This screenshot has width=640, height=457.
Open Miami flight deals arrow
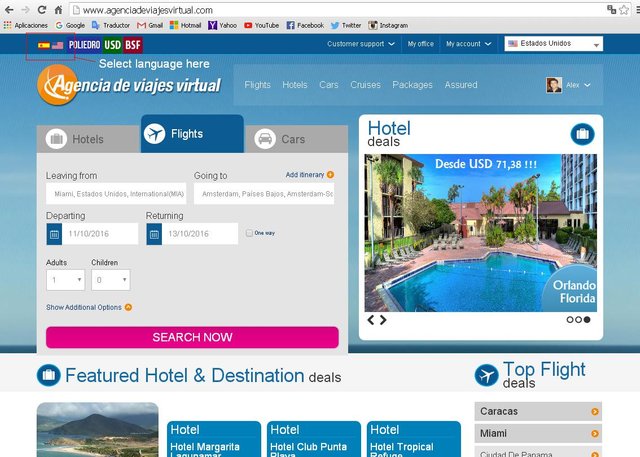[595, 433]
